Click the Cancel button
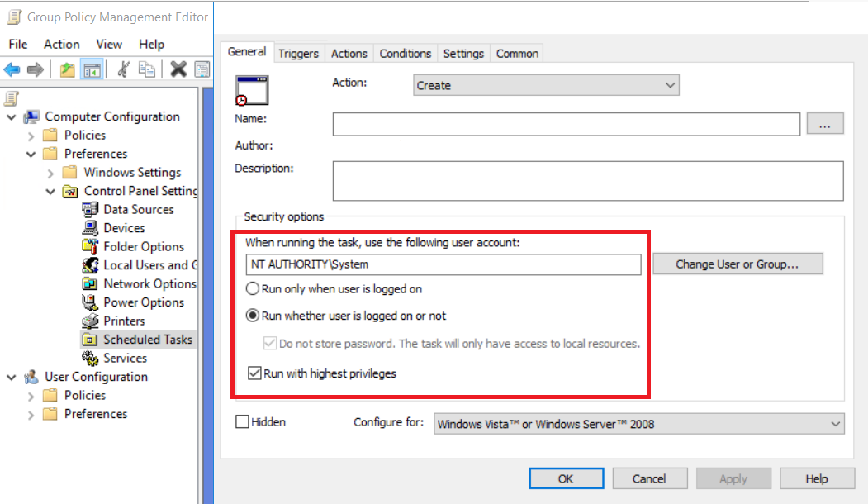This screenshot has width=868, height=504. pyautogui.click(x=649, y=478)
